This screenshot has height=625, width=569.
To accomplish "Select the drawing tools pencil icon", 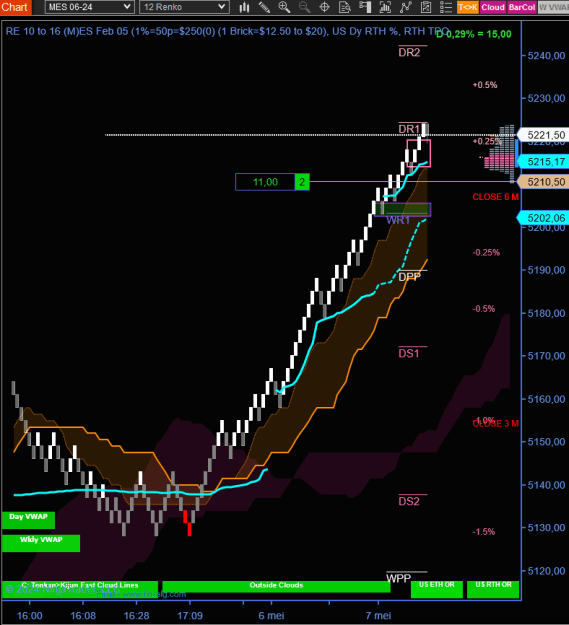I will point(264,7).
